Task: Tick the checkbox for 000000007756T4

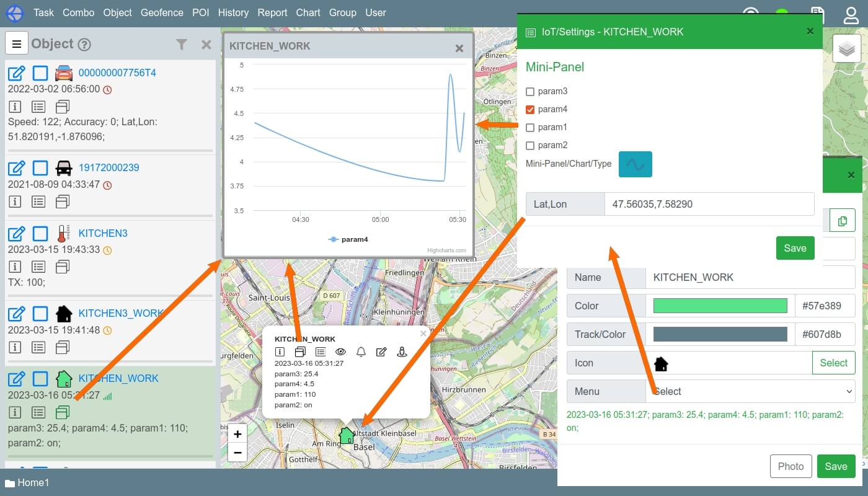Action: (40, 73)
